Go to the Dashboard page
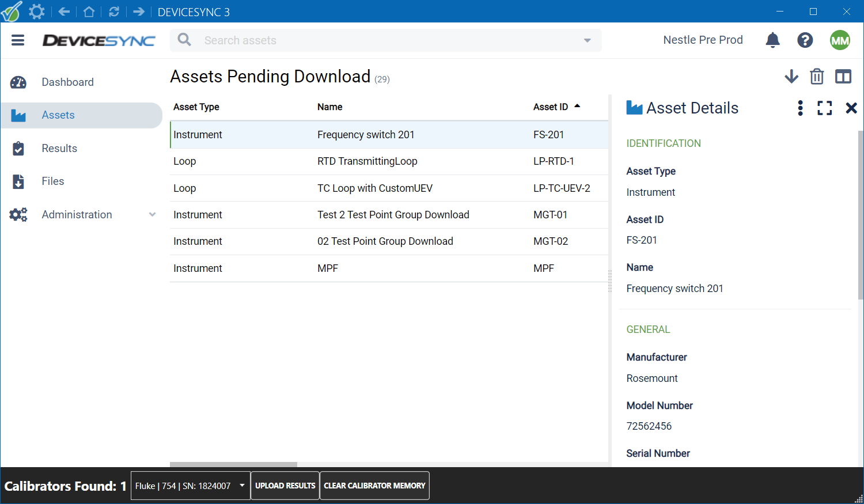The height and width of the screenshot is (504, 864). click(67, 82)
